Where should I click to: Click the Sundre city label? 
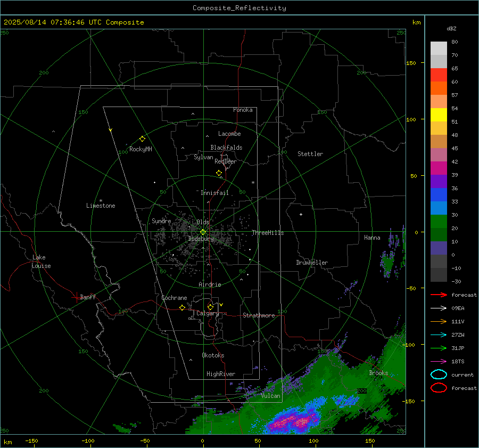pos(161,221)
